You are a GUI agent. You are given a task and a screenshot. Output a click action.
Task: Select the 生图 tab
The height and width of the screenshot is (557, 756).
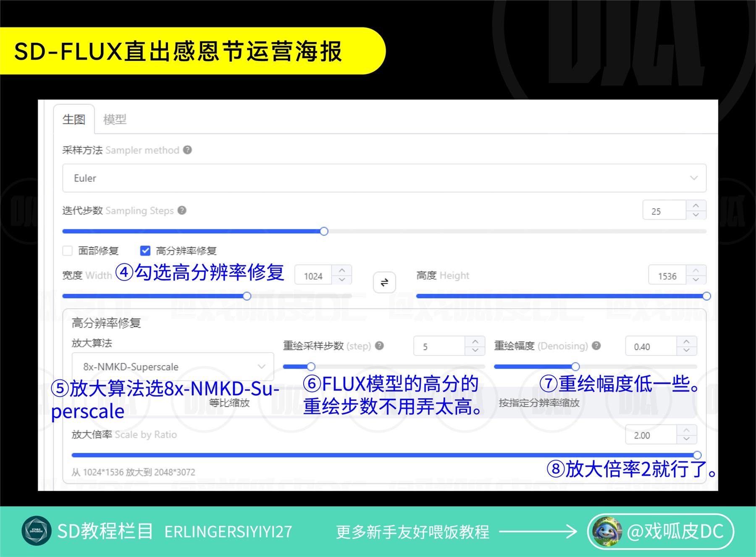(x=74, y=120)
